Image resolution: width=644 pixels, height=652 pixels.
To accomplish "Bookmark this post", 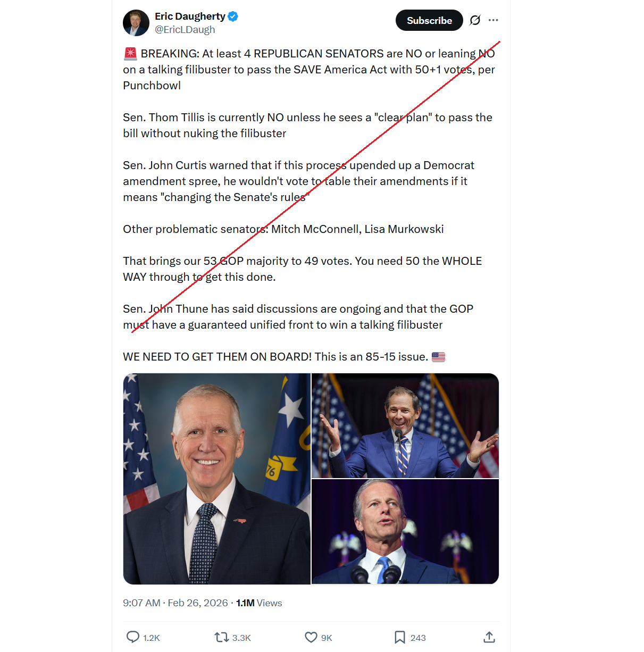I will pos(400,637).
